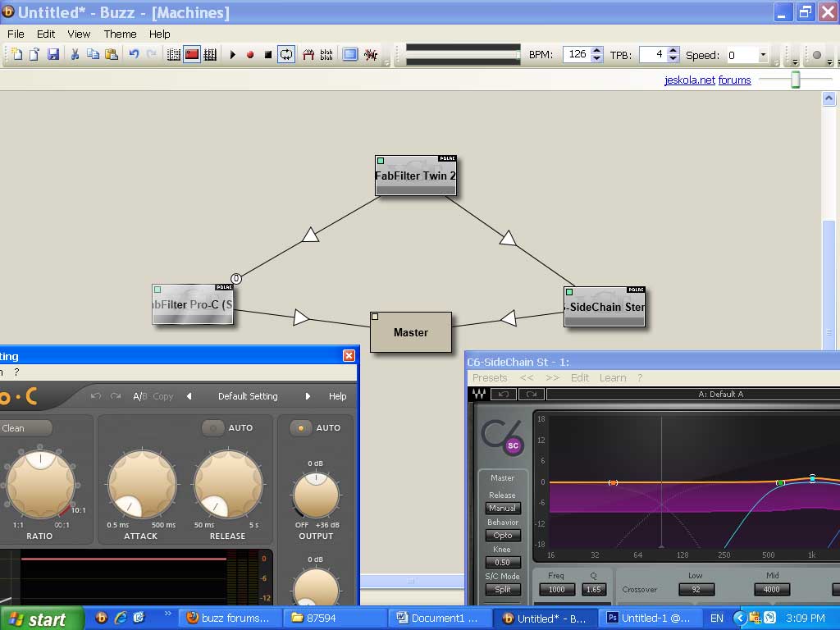Click the Undo arrow in the toolbar
The width and height of the screenshot is (840, 630).
coord(134,55)
